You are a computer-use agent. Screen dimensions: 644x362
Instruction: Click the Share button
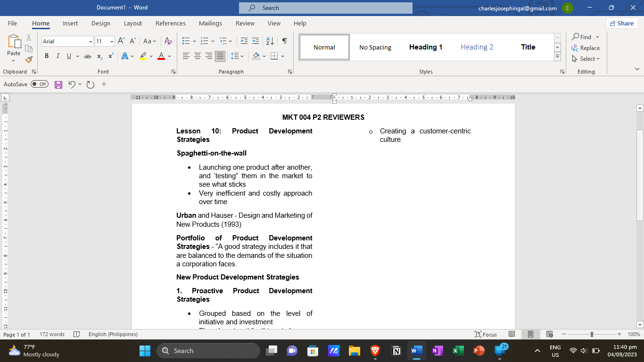coord(622,23)
